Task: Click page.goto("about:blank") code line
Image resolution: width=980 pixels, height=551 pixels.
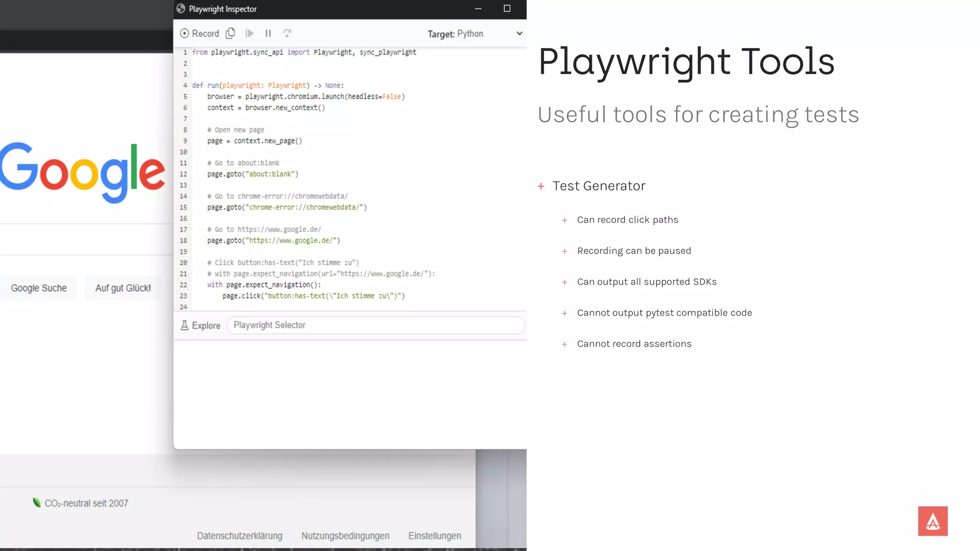Action: (253, 174)
